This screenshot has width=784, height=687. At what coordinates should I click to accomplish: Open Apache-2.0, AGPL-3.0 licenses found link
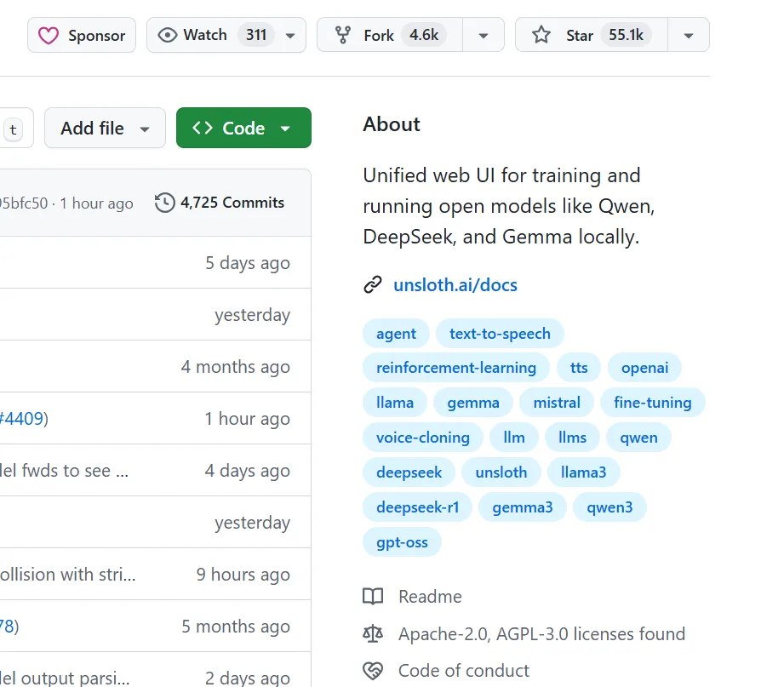pos(541,634)
